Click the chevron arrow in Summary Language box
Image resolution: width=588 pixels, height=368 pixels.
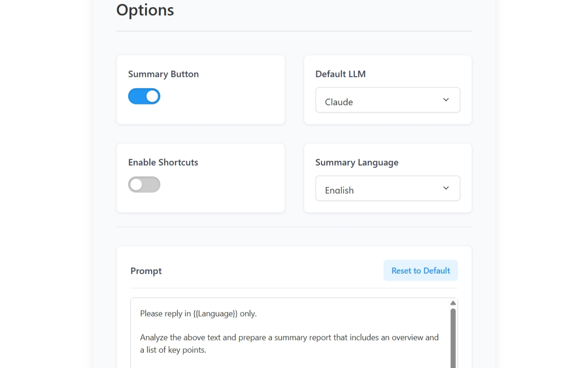[446, 188]
